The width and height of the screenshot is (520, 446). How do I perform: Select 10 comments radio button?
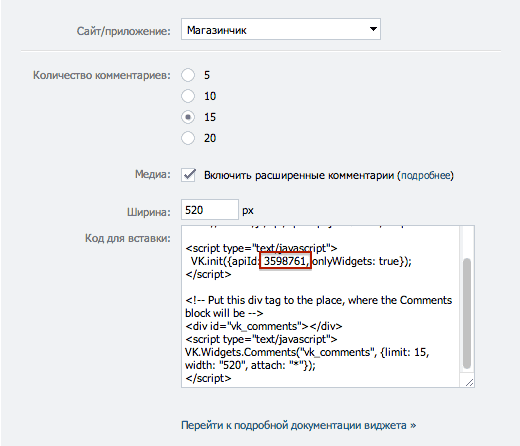click(x=188, y=96)
